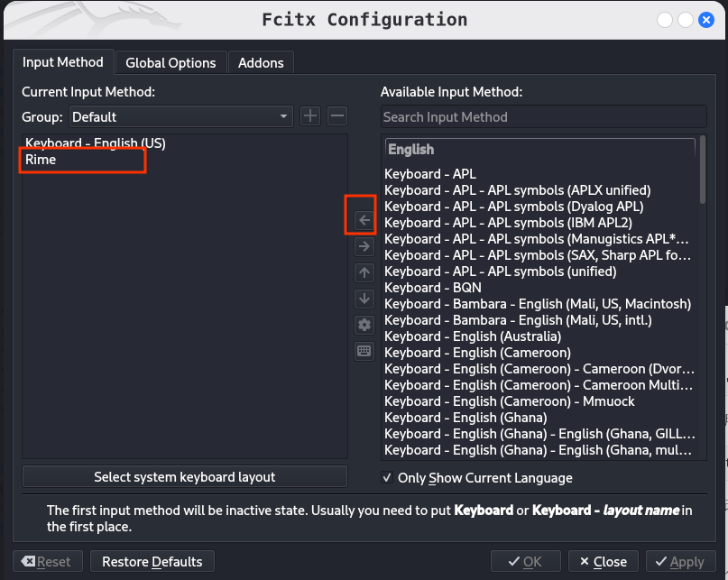The height and width of the screenshot is (580, 728).
Task: Select Rime in current input methods
Action: pos(41,160)
